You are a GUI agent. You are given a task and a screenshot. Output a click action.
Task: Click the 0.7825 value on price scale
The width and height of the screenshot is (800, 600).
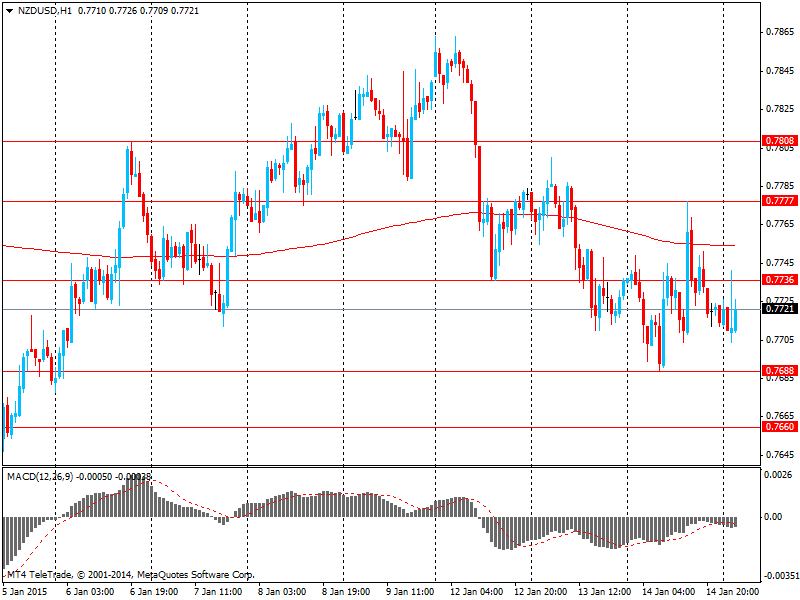[779, 108]
